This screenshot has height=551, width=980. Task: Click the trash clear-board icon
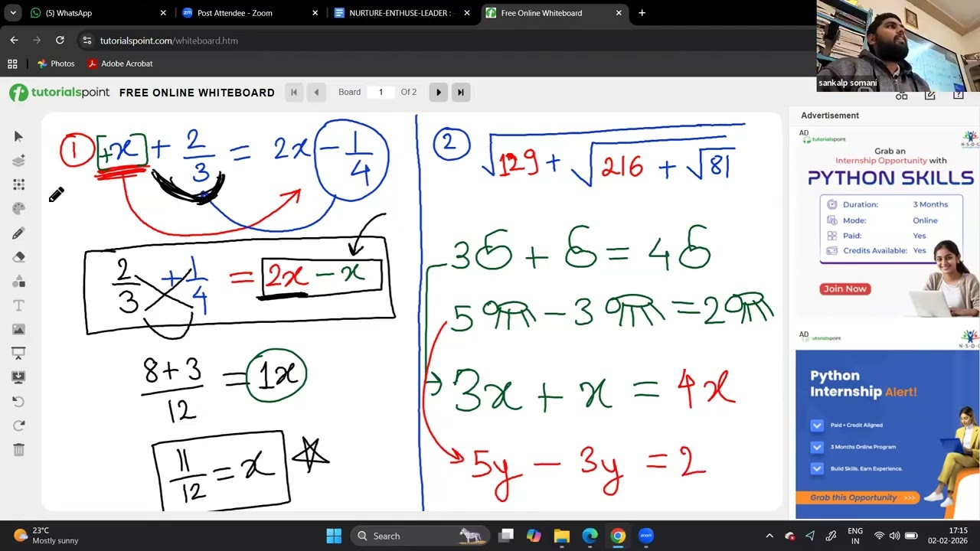pyautogui.click(x=18, y=450)
